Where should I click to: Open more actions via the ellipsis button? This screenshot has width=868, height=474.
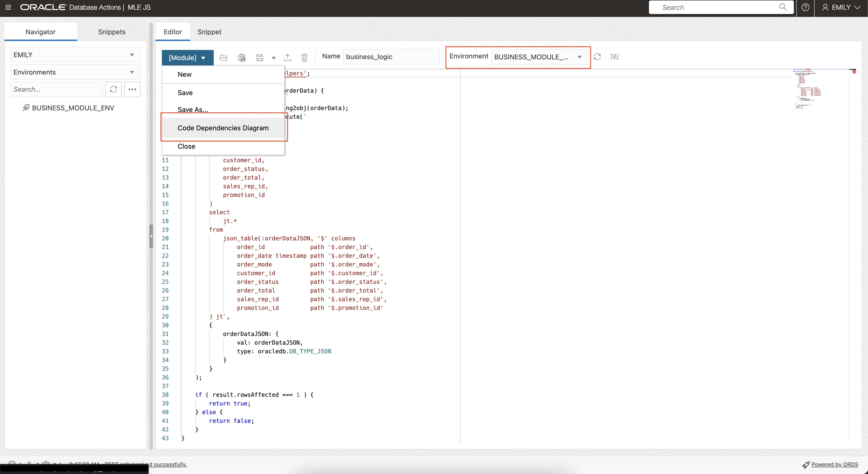pyautogui.click(x=132, y=89)
